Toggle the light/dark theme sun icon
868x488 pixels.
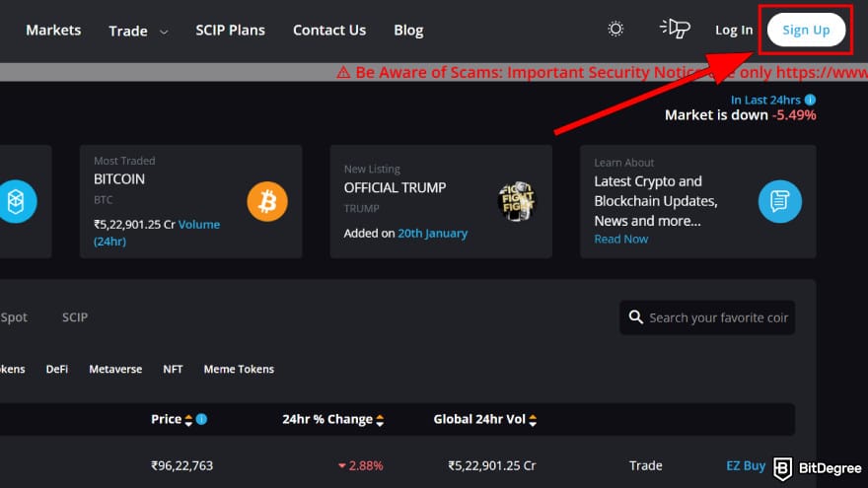615,29
